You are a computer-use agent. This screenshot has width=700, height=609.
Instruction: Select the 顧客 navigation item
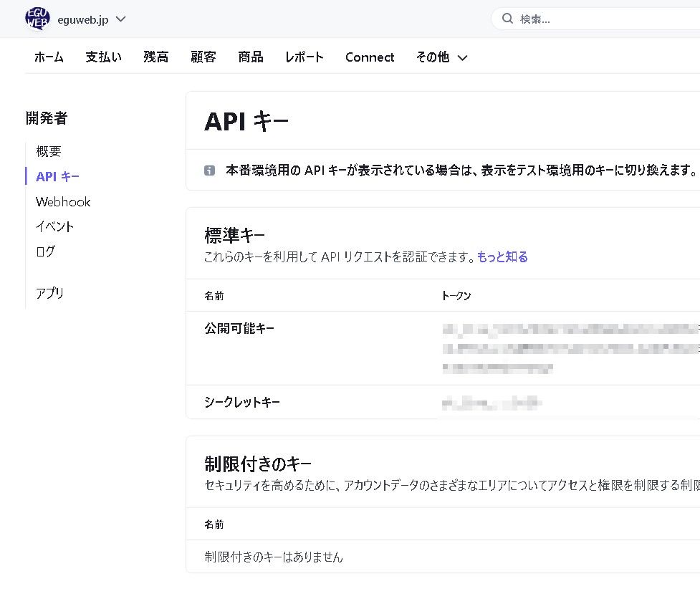[203, 57]
